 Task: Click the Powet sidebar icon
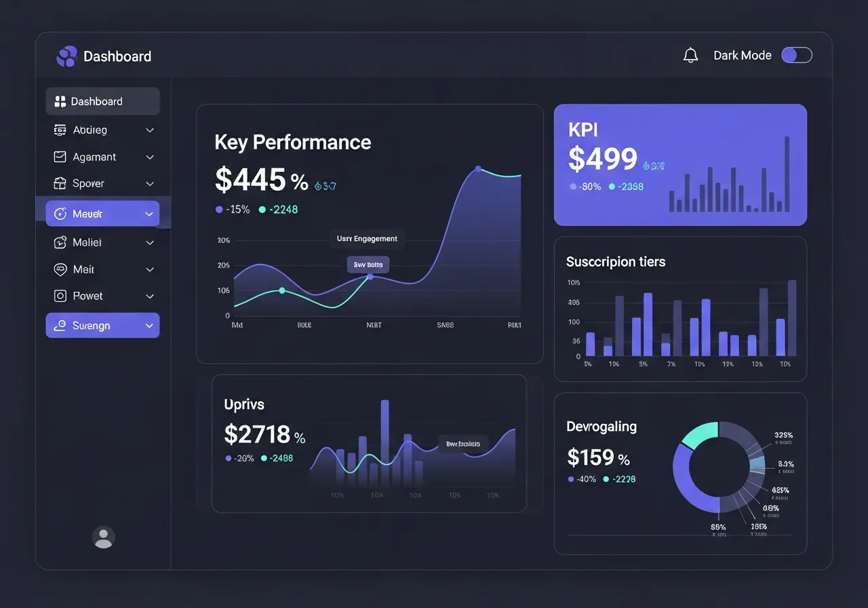point(60,296)
